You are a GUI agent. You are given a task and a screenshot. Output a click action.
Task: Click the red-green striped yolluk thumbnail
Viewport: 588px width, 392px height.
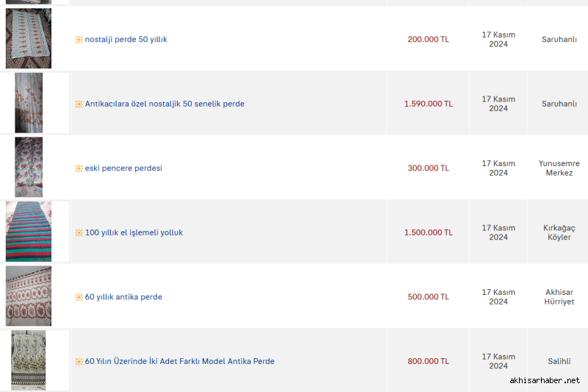pyautogui.click(x=29, y=232)
